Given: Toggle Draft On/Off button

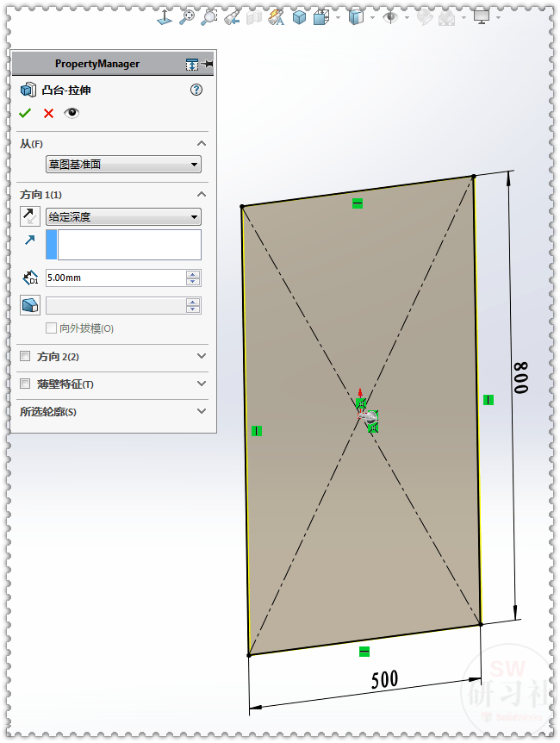Looking at the screenshot, I should pyautogui.click(x=30, y=305).
